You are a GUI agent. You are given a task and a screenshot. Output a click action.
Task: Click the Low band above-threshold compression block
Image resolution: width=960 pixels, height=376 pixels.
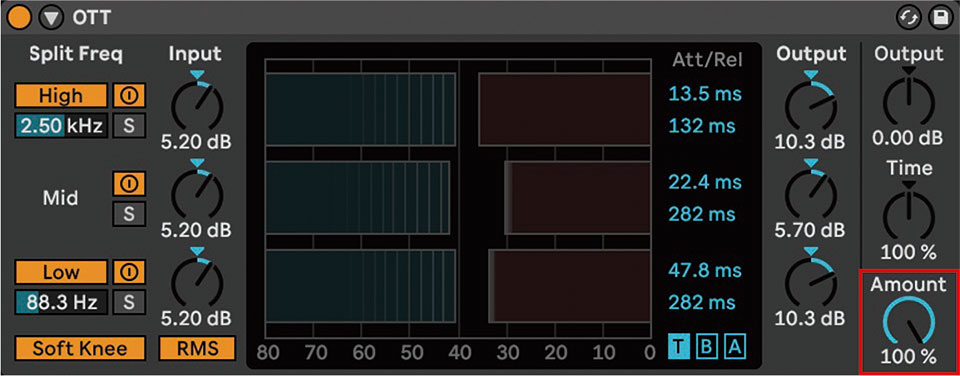[x=569, y=286]
